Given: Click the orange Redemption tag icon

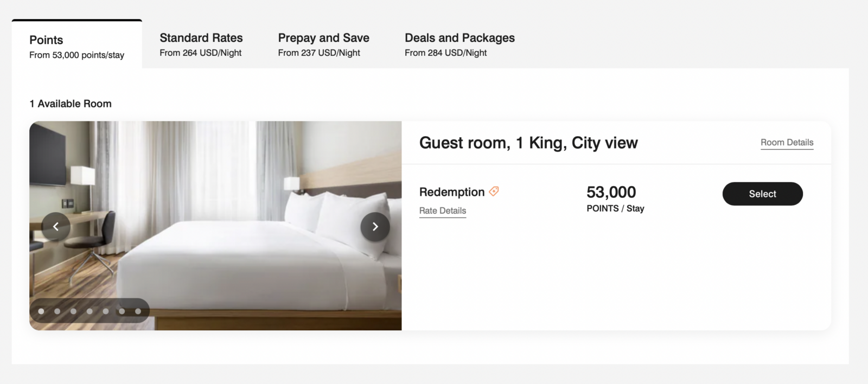Looking at the screenshot, I should 494,191.
